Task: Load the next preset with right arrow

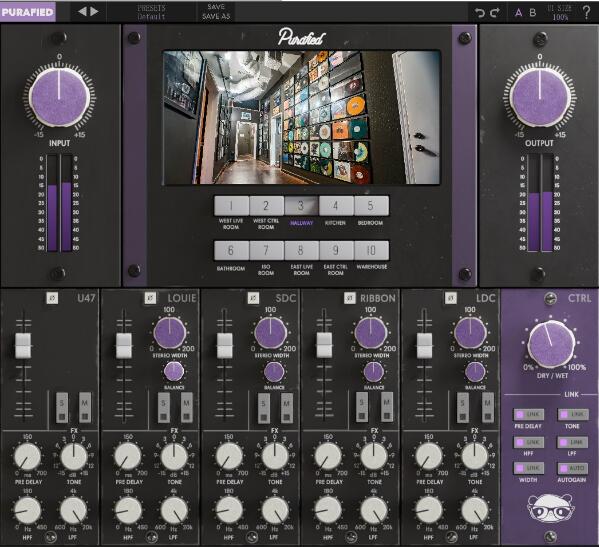Action: 94,11
